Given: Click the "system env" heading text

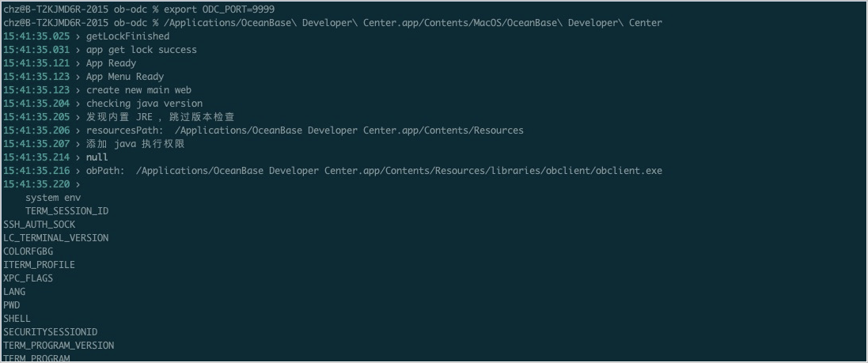Looking at the screenshot, I should click(x=53, y=198).
